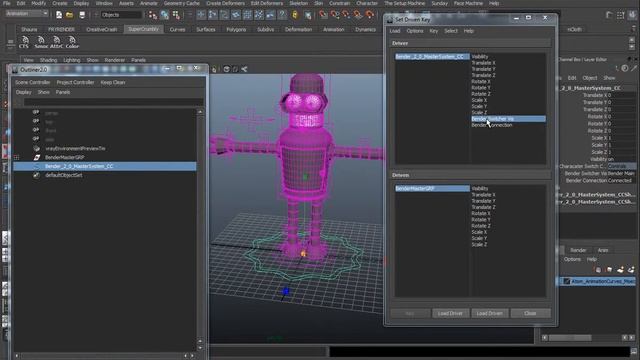Click the AttrC shelf icon

(x=56, y=42)
